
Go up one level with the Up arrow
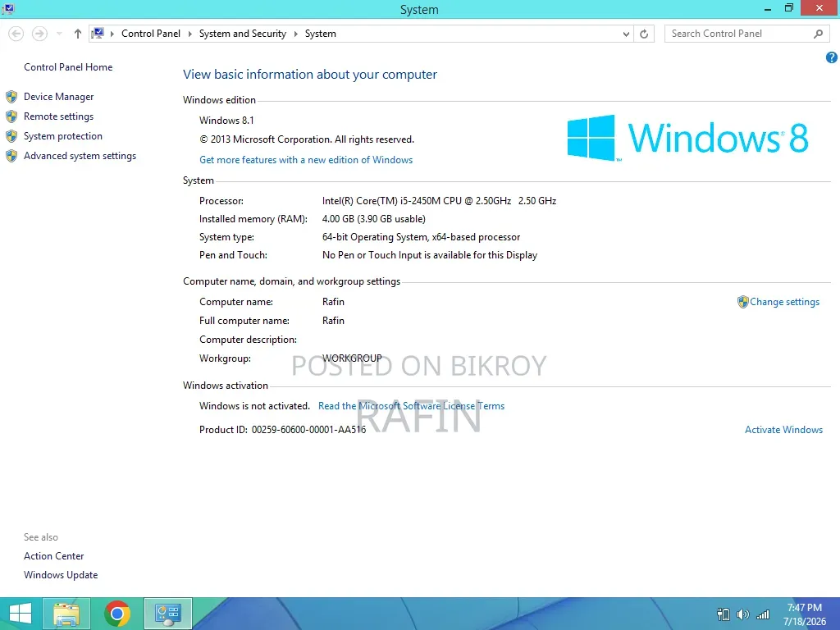pos(78,34)
